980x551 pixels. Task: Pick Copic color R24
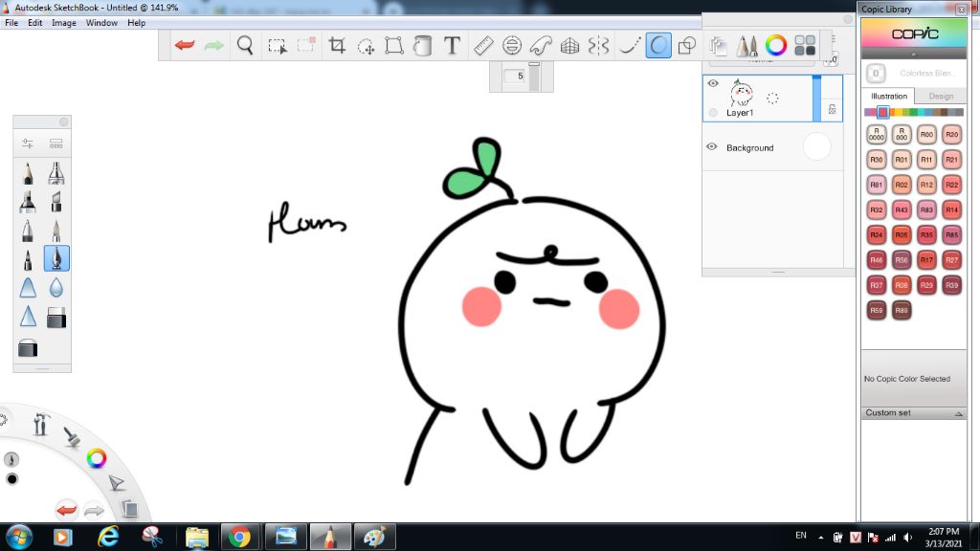tap(877, 235)
